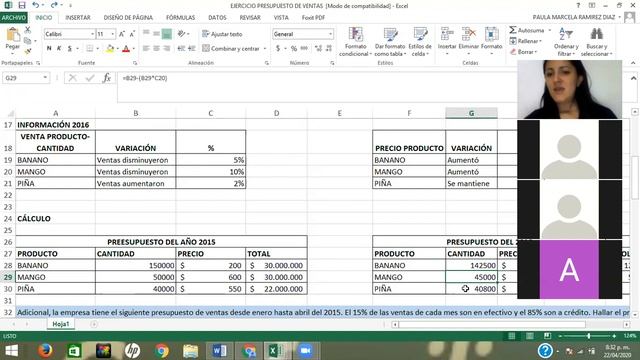Click the orientation text angle icon
Viewport: 640px width, 360px height.
[x=181, y=34]
